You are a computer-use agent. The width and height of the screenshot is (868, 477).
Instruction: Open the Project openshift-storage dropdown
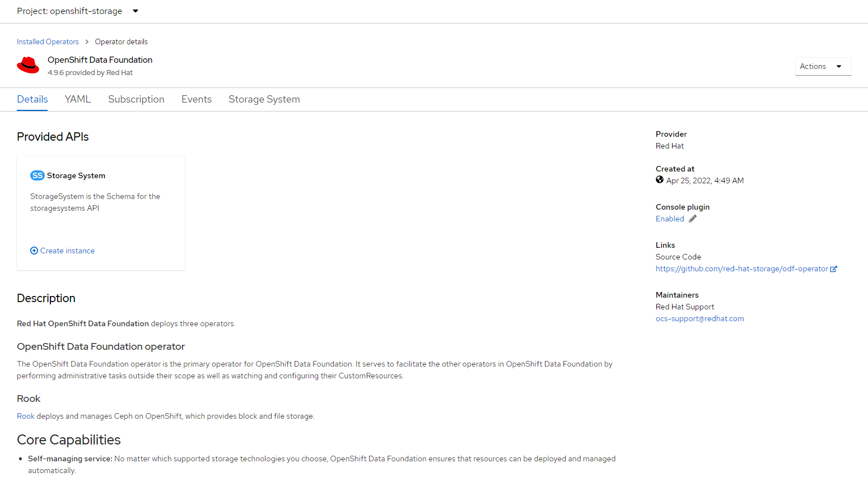(77, 11)
